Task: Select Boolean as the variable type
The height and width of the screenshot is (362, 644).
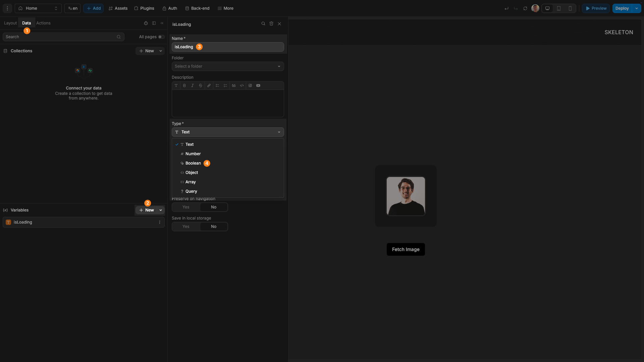Action: 193,163
